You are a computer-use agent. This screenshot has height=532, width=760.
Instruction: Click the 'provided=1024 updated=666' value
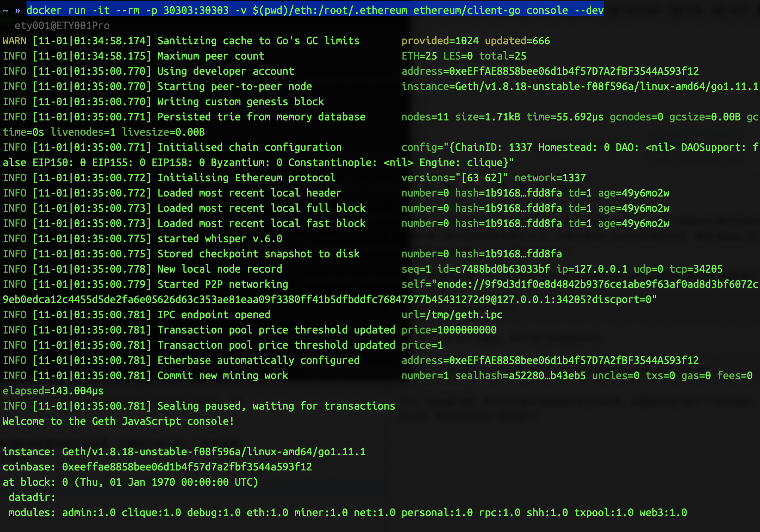pyautogui.click(x=476, y=41)
